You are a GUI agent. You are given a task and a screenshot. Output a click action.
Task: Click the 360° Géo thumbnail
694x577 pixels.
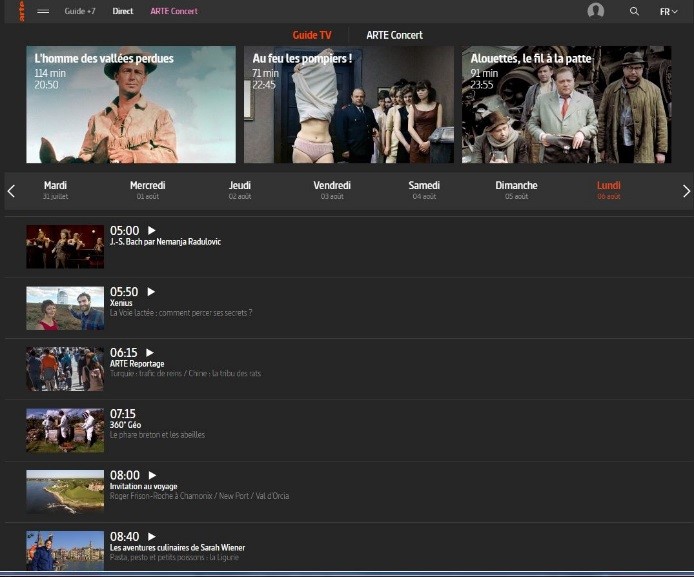[x=65, y=431]
